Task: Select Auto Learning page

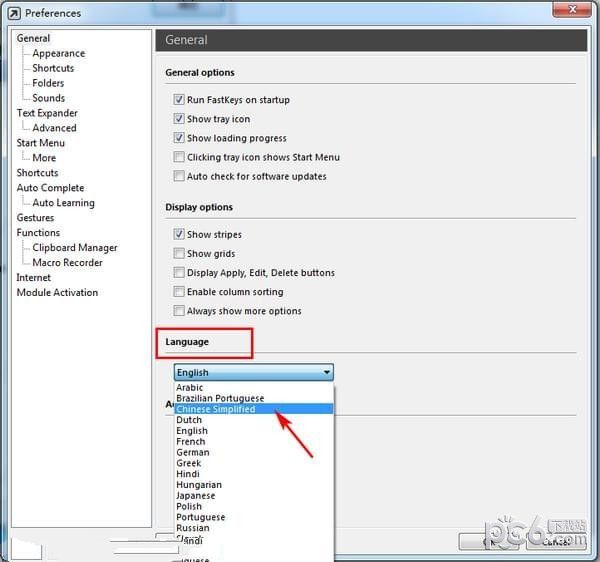Action: [64, 203]
